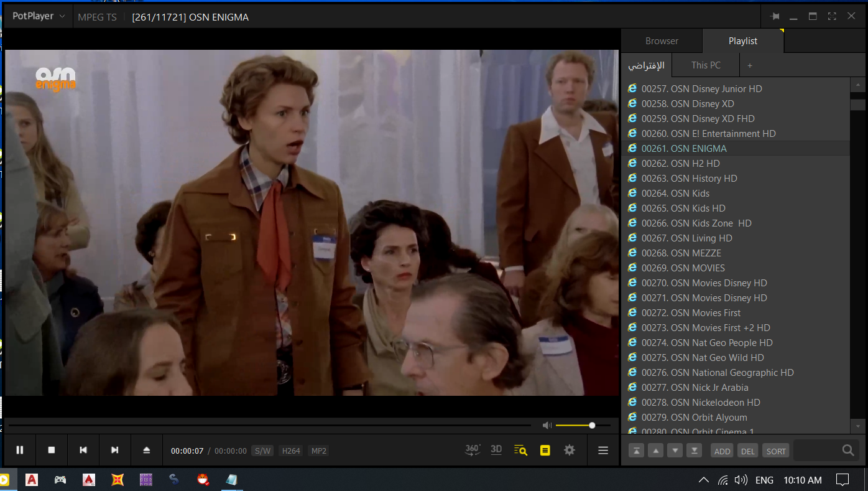Screen dimensions: 868x491
Task: Click the eject/open file icon
Action: (147, 450)
